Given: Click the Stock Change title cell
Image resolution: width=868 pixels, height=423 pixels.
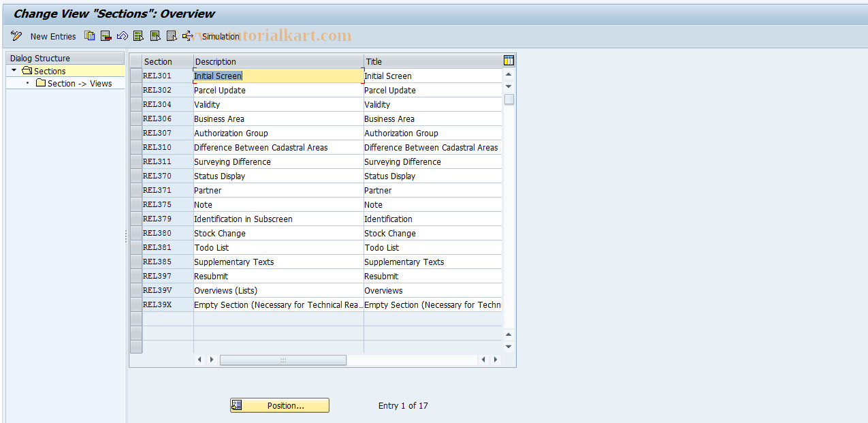Looking at the screenshot, I should pyautogui.click(x=433, y=233).
